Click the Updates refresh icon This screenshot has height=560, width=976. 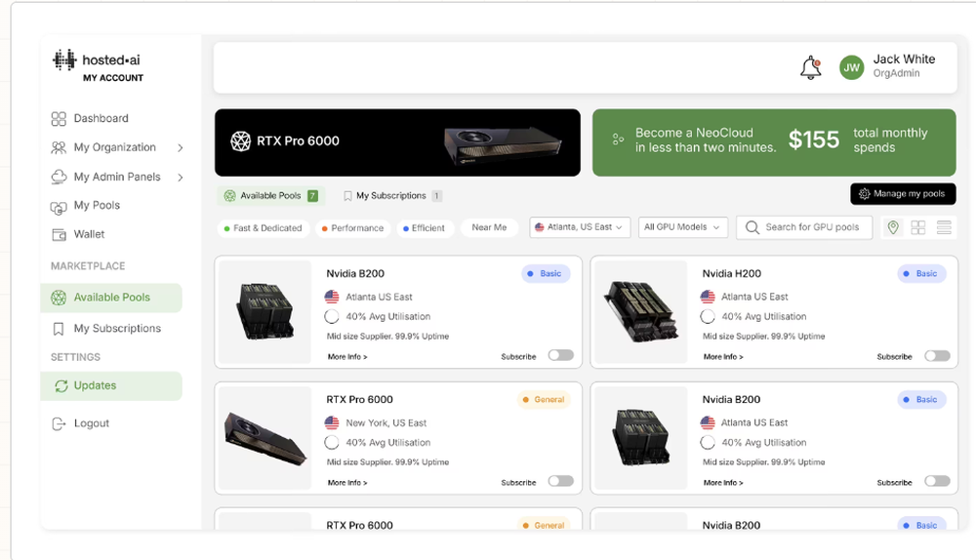pos(61,385)
